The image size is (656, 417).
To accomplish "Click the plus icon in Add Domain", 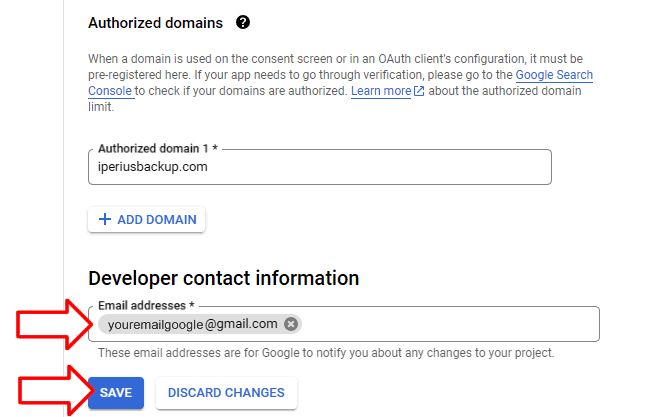I will click(x=105, y=219).
